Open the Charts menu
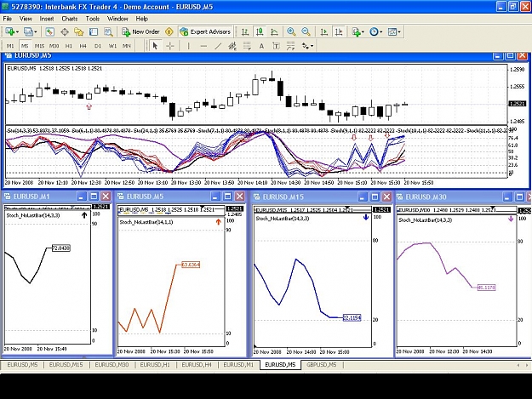This screenshot has width=532, height=399. click(x=70, y=19)
